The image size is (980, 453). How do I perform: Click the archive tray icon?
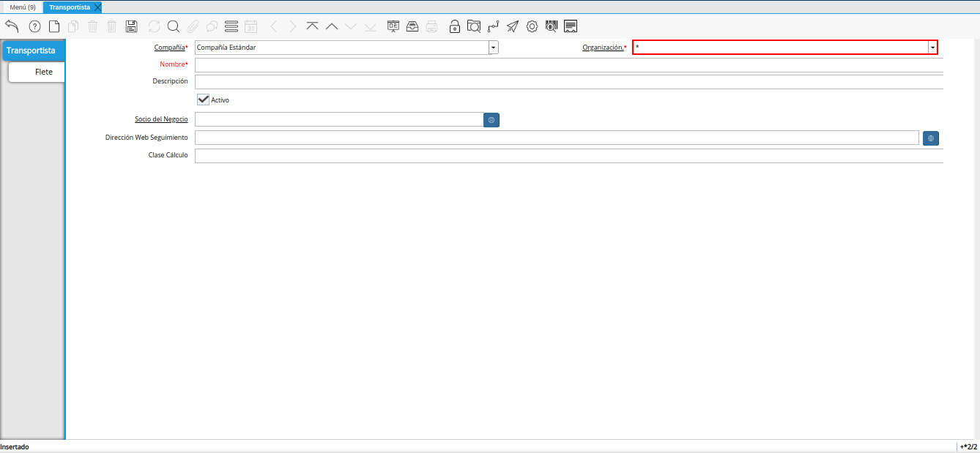[x=412, y=26]
